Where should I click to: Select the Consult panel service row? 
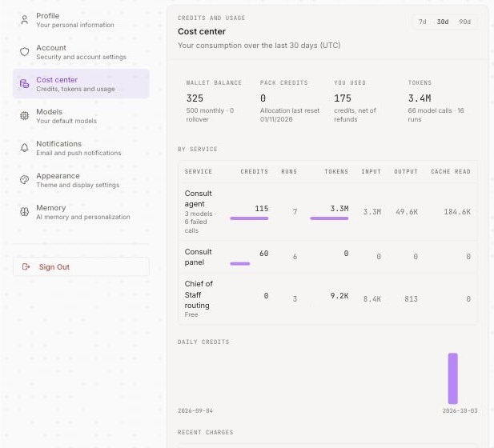pos(327,257)
